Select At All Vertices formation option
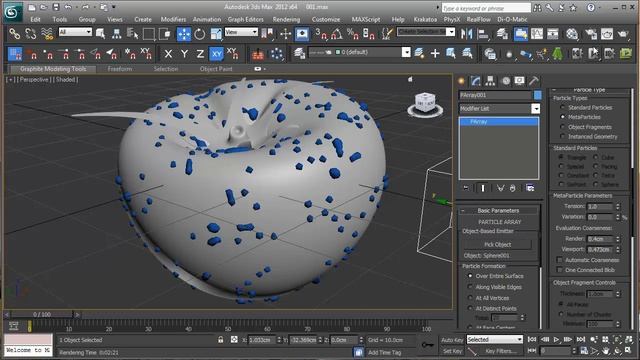This screenshot has width=640, height=360. click(x=470, y=298)
